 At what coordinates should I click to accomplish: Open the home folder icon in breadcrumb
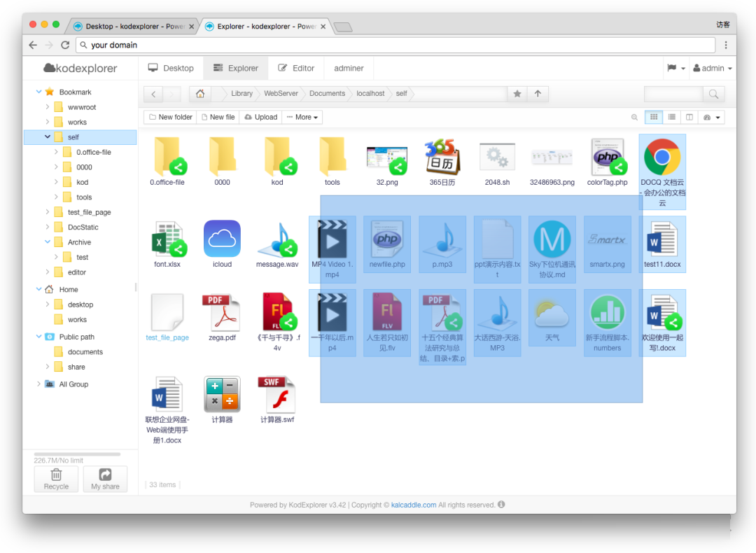[200, 93]
